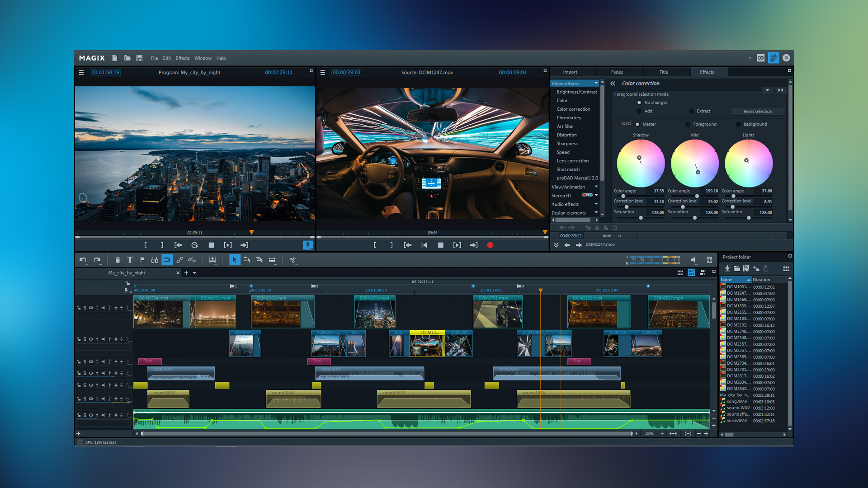Screen dimensions: 868x488
Task: Click the Reset selection button
Action: pos(758,111)
